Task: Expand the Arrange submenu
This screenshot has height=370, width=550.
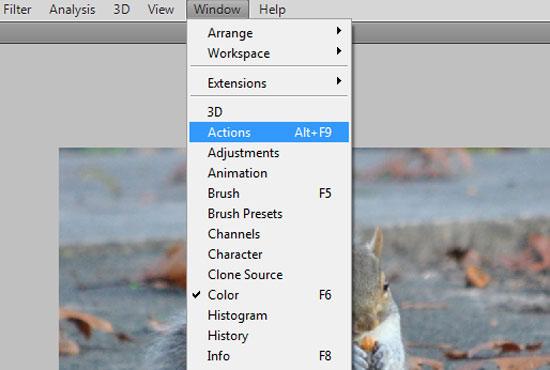Action: (269, 33)
